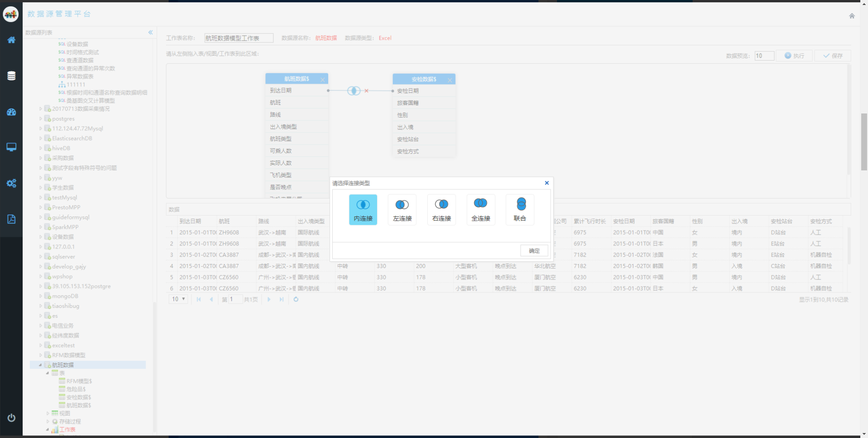Select the 可乘人数 field in 航班数据$ card
The height and width of the screenshot is (438, 868).
[x=297, y=151]
